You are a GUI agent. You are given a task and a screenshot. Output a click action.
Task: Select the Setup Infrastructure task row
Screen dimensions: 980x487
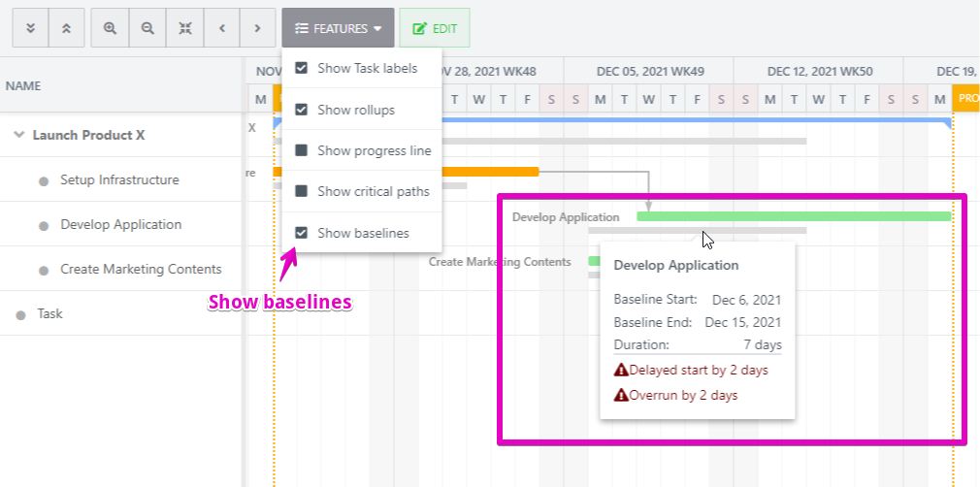[119, 180]
